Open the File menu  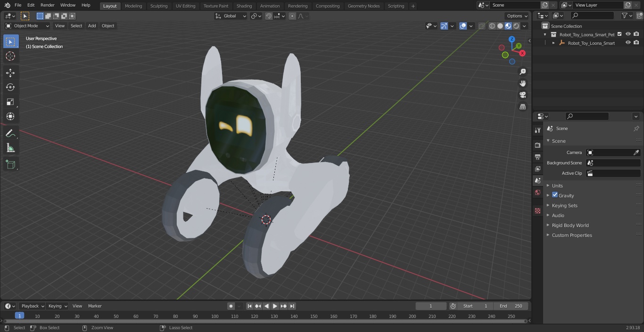click(x=18, y=5)
